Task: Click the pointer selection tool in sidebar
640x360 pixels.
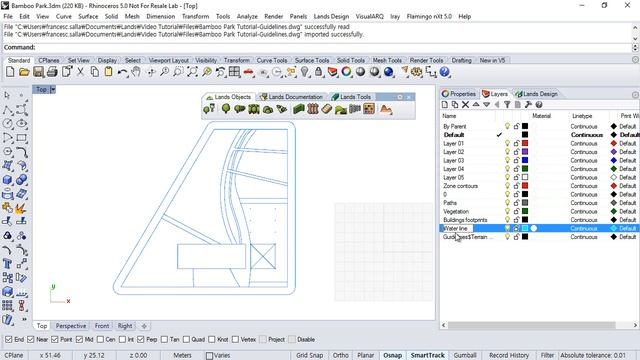Action: [x=7, y=95]
